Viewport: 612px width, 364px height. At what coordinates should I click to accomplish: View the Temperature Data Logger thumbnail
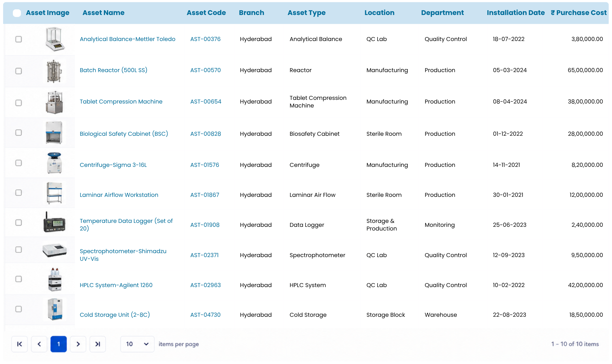pos(54,222)
